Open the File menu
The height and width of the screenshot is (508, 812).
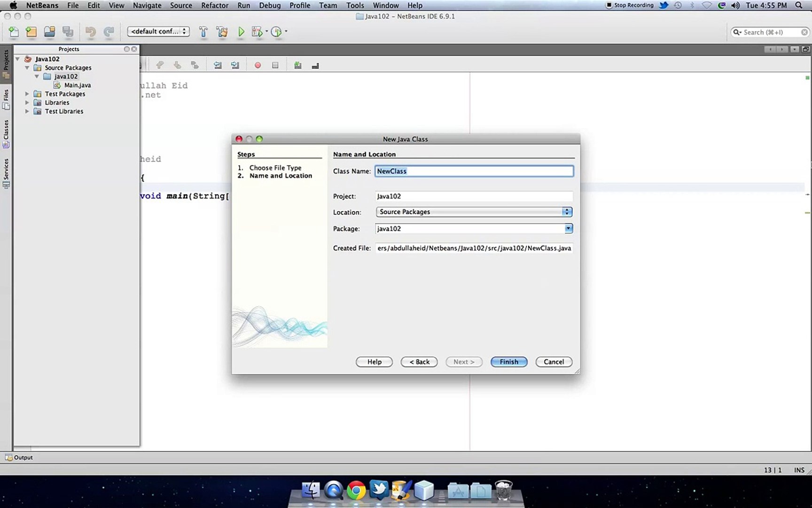click(x=73, y=5)
